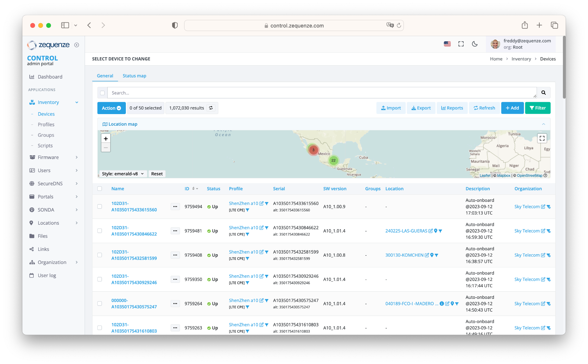
Task: Reload page in Safari address bar
Action: (399, 25)
